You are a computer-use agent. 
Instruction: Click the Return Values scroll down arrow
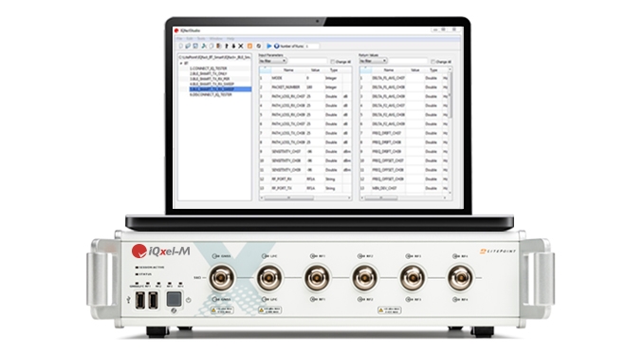point(451,193)
